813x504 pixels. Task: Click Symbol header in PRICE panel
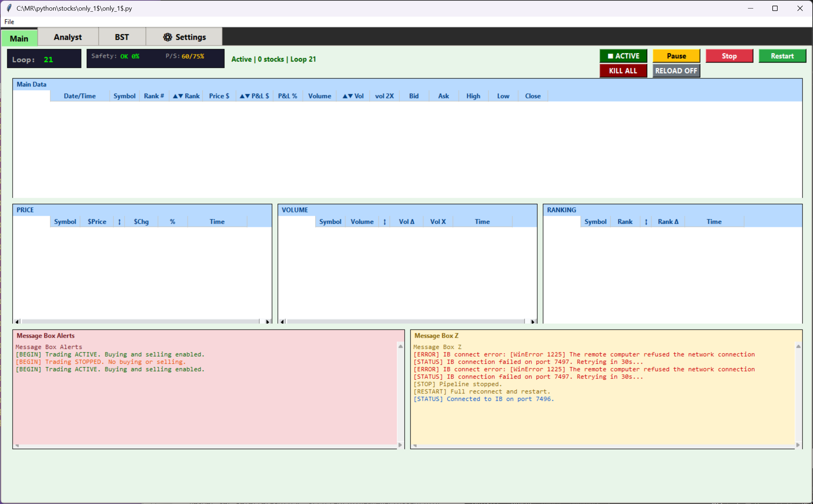pyautogui.click(x=65, y=222)
